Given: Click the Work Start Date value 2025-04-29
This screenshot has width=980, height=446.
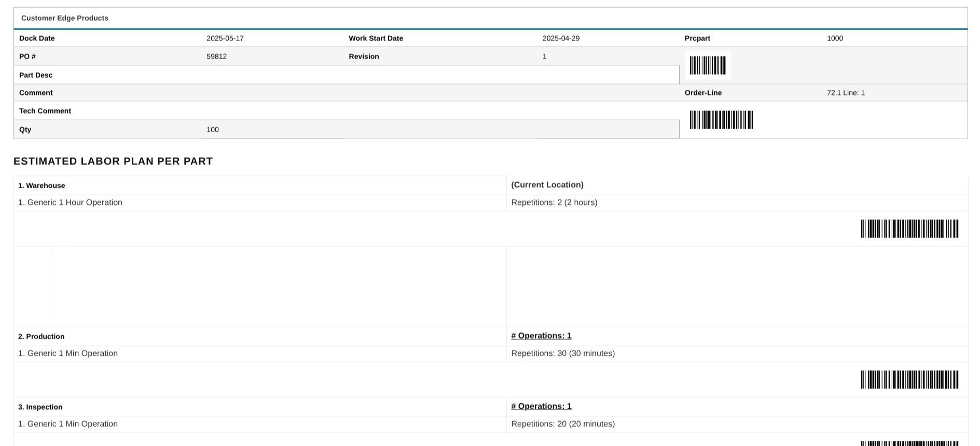Looking at the screenshot, I should (561, 38).
